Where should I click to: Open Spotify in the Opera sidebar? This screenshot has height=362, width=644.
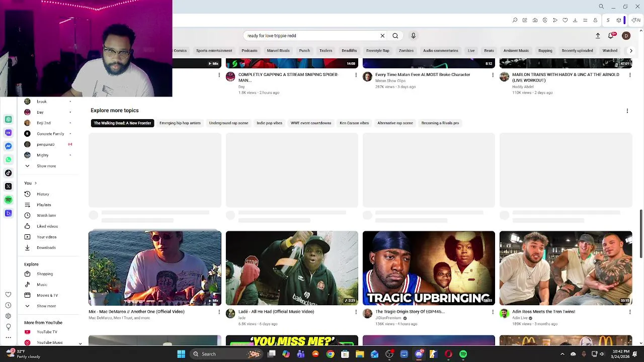coord(8,200)
